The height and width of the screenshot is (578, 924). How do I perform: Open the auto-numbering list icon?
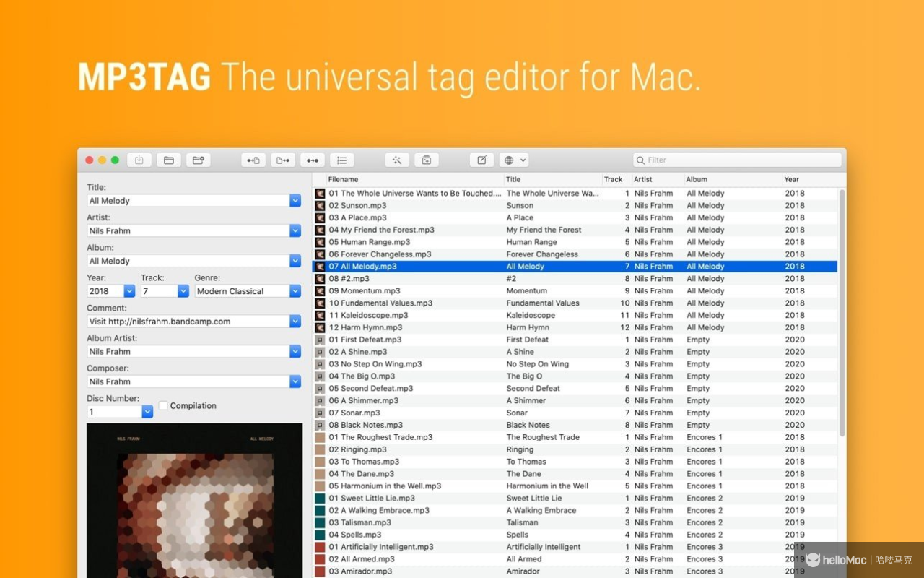342,160
